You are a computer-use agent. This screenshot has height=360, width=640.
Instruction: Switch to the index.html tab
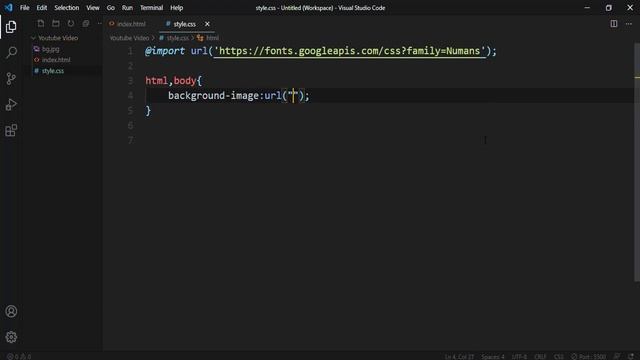[x=131, y=24]
